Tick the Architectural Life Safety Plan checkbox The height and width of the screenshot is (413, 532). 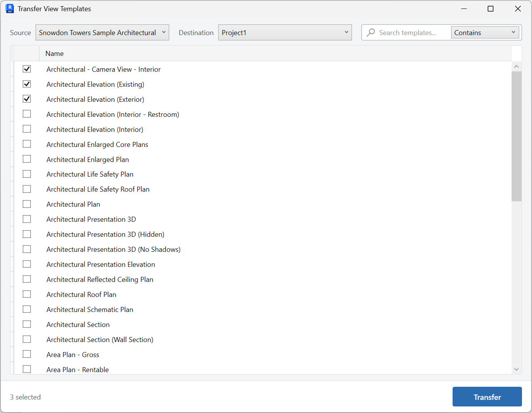tap(27, 174)
